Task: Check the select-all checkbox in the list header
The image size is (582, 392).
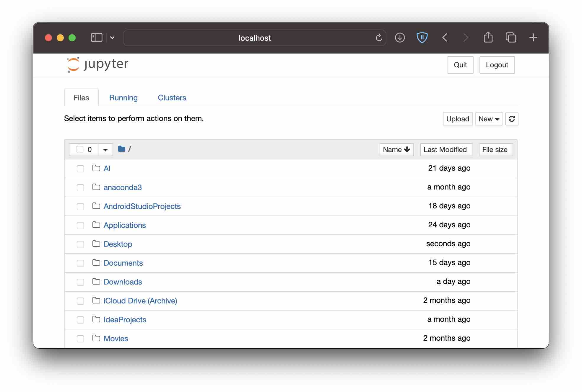Action: click(x=80, y=149)
